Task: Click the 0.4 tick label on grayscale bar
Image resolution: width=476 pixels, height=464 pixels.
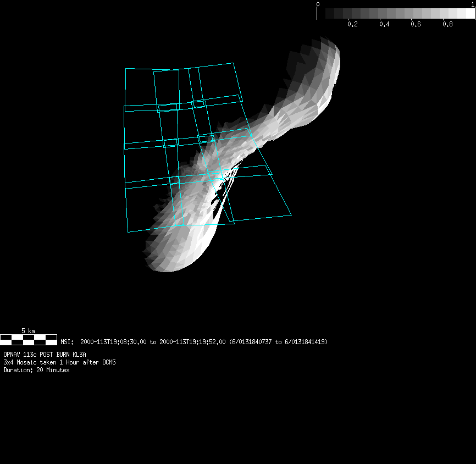Action: pyautogui.click(x=384, y=24)
